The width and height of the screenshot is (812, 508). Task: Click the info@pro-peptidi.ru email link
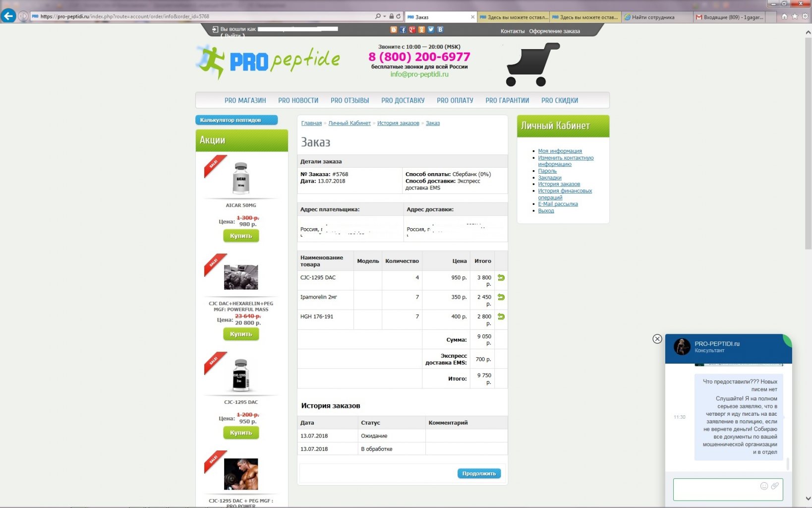tap(419, 74)
